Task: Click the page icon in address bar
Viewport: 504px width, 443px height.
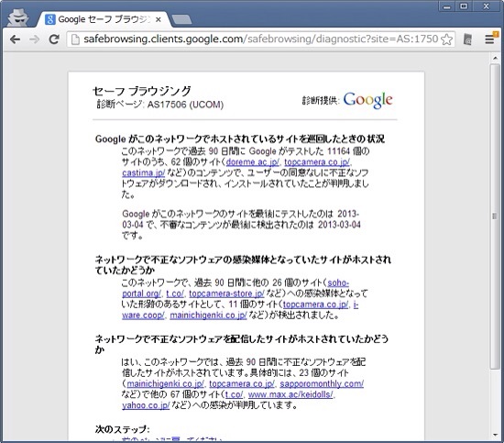Action: 75,39
